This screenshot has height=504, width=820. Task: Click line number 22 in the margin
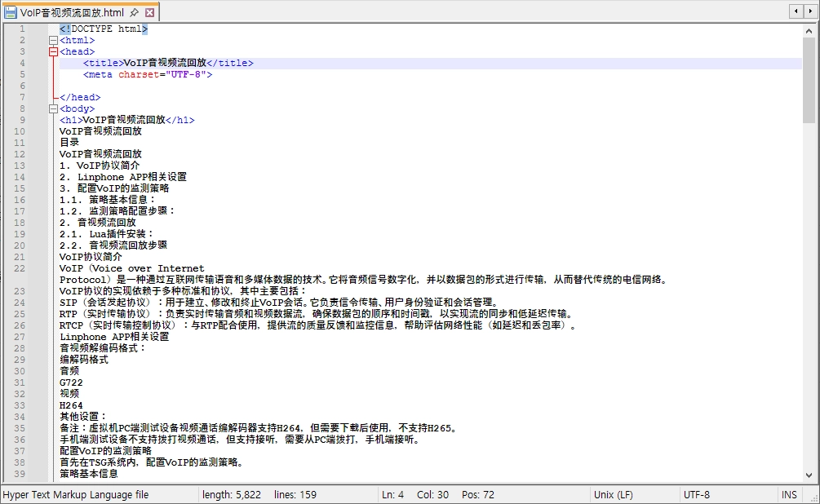tap(20, 268)
